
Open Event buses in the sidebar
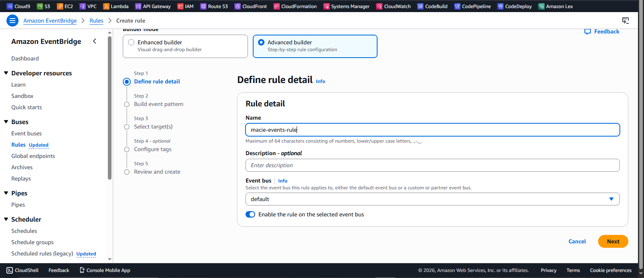click(x=27, y=133)
